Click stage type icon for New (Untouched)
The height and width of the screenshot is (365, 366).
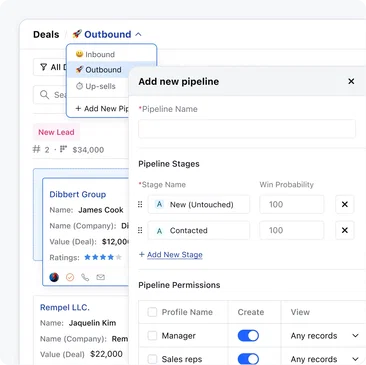click(159, 204)
